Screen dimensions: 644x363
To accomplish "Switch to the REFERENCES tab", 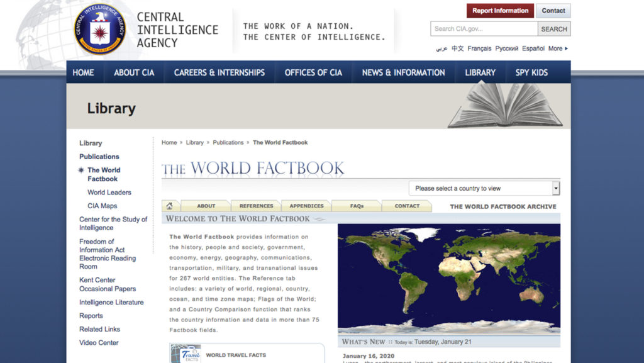I will (x=256, y=206).
